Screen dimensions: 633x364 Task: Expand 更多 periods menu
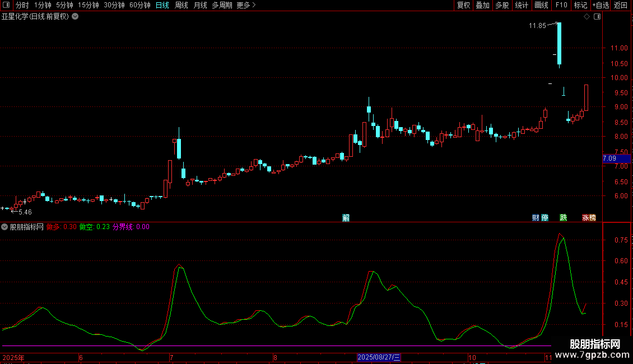click(x=246, y=5)
